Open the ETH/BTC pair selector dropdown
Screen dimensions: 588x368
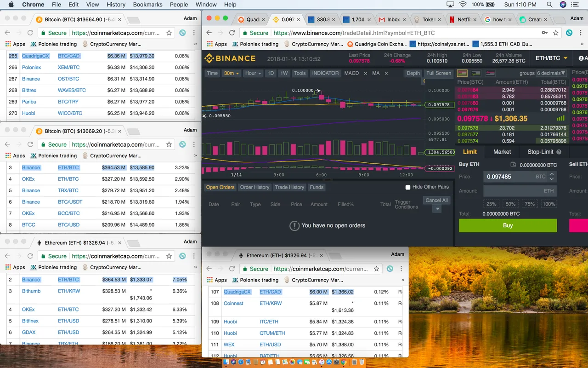[x=552, y=58]
